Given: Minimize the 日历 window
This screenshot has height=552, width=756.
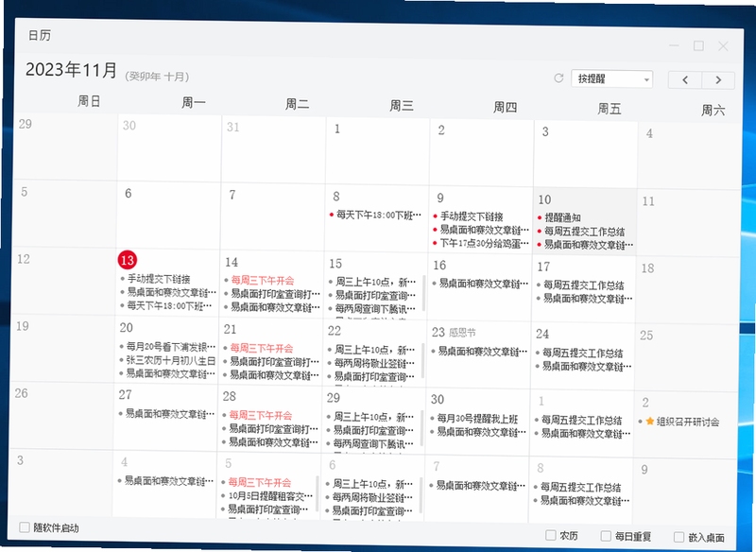Looking at the screenshot, I should (x=674, y=45).
